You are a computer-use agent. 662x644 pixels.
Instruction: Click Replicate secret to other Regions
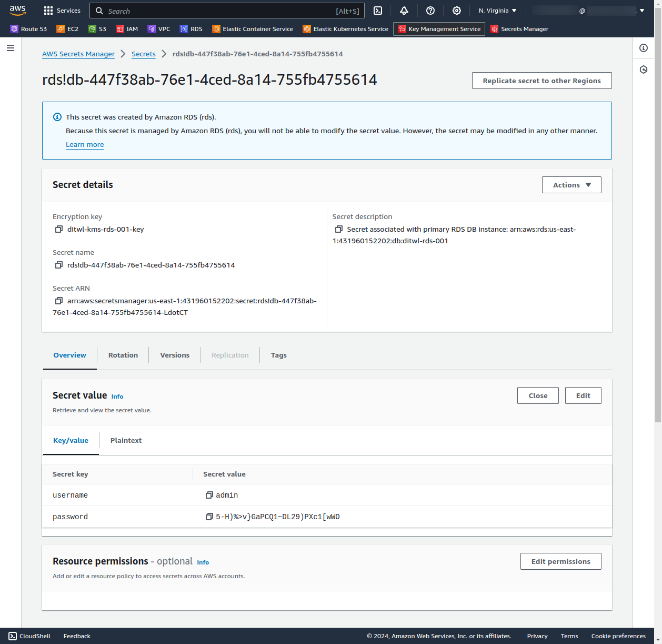pyautogui.click(x=541, y=81)
